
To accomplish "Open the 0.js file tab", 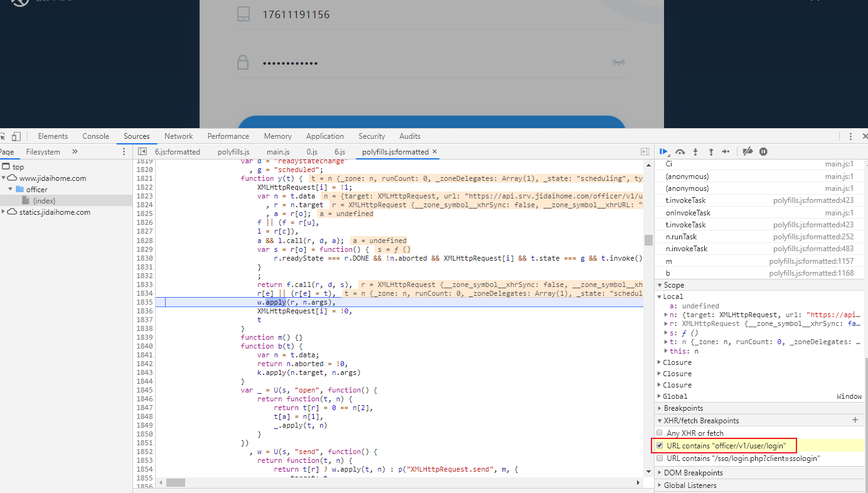I will coord(312,151).
